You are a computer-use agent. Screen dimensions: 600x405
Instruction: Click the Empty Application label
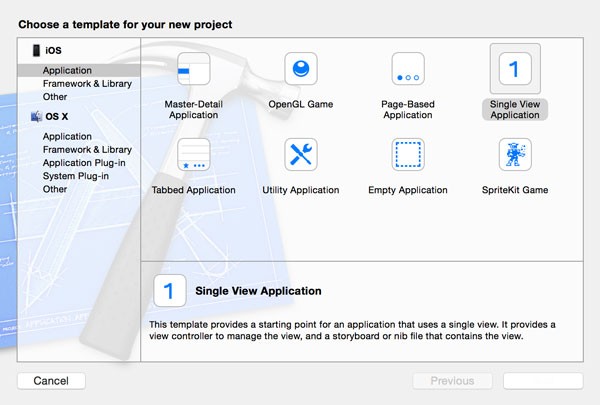pyautogui.click(x=408, y=190)
